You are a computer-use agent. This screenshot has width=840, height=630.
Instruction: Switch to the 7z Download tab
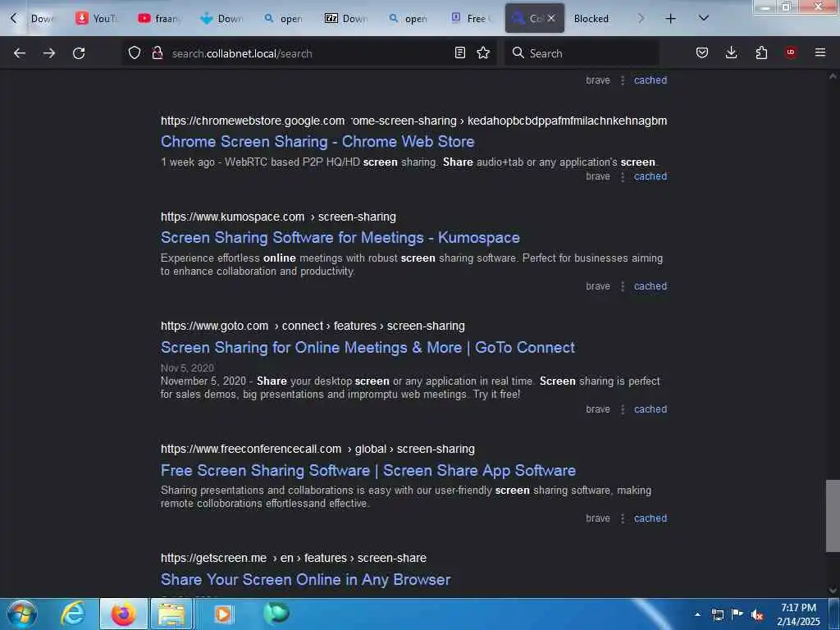point(346,19)
